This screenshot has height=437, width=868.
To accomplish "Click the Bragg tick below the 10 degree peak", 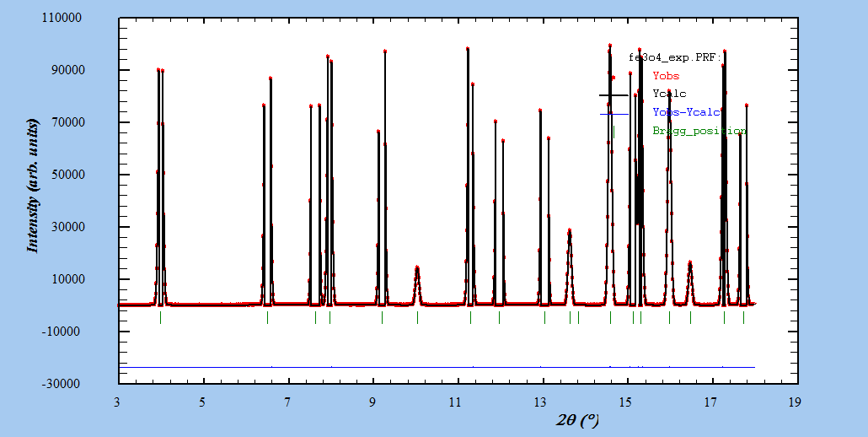I will [417, 317].
